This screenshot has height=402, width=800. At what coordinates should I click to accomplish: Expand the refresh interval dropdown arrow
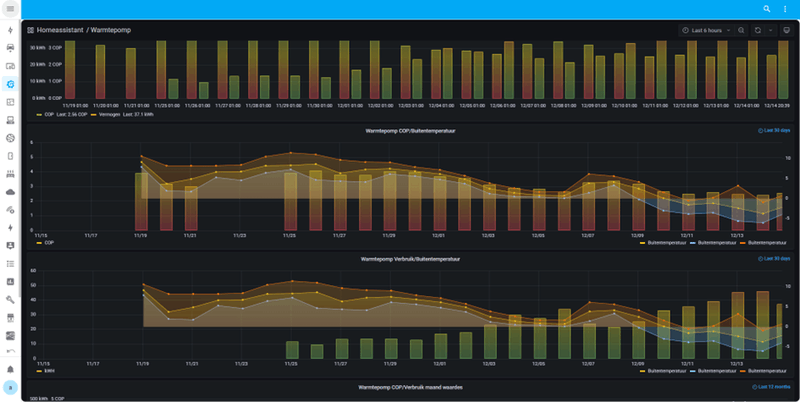770,30
